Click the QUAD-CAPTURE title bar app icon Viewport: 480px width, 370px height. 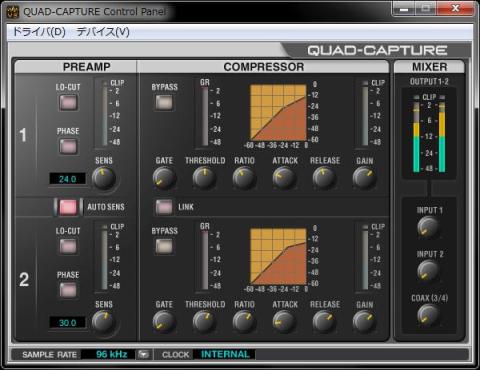[x=13, y=12]
